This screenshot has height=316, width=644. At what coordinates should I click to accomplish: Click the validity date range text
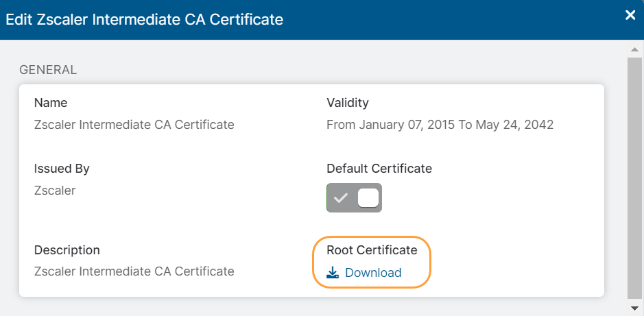440,125
